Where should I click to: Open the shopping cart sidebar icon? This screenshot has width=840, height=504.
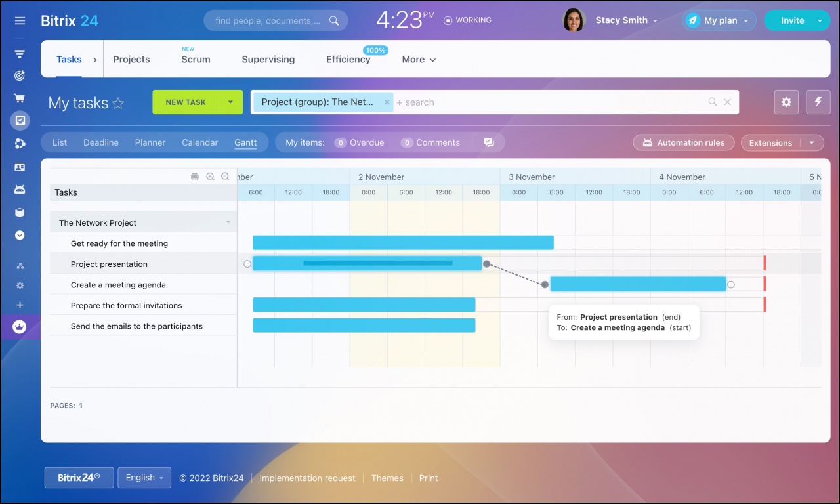[20, 98]
